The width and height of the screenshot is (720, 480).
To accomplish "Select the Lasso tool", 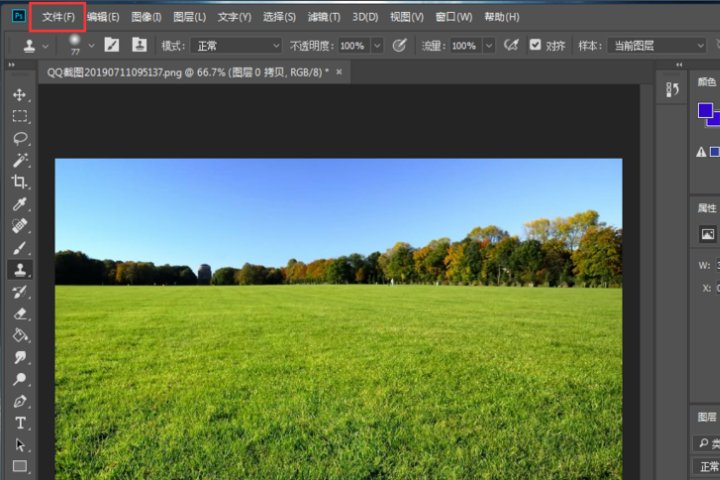I will (x=19, y=138).
